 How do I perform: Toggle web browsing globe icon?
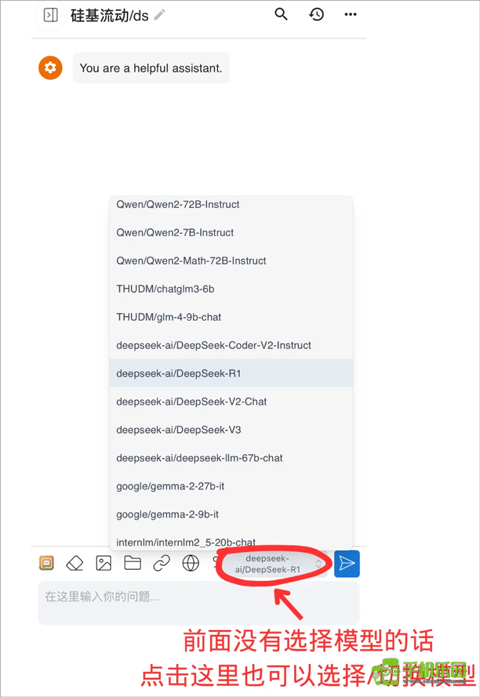pos(191,563)
